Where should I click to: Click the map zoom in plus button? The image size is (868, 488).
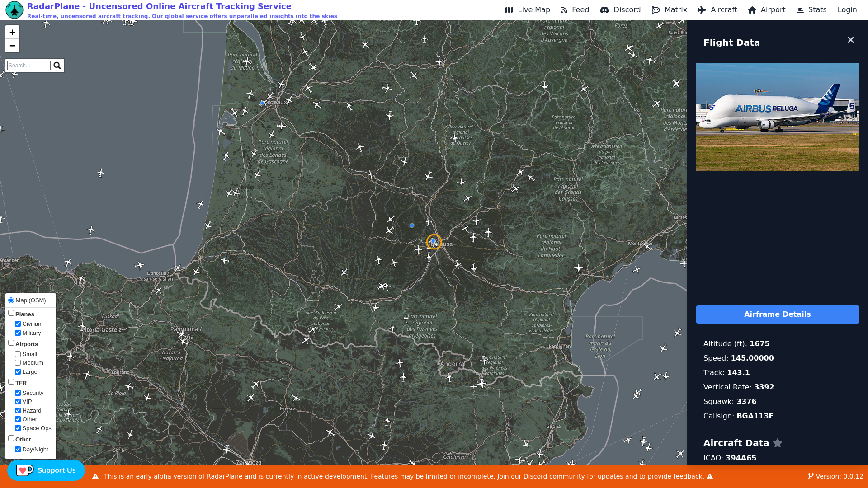click(x=12, y=32)
